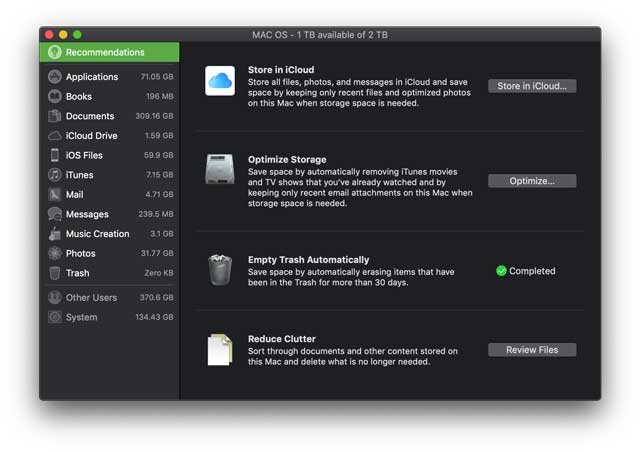
Task: Click the Documents sidebar icon
Action: (55, 116)
